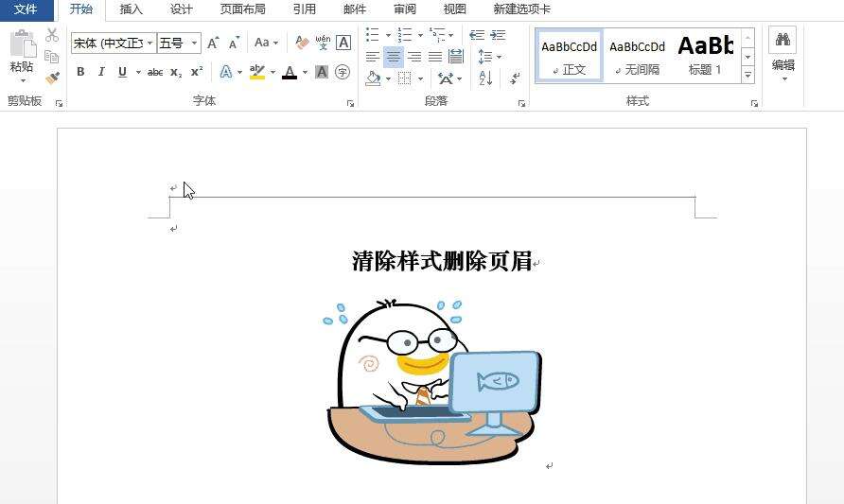Switch to the 设计 (Design) tab
Screen dimensions: 844x504
point(181,9)
